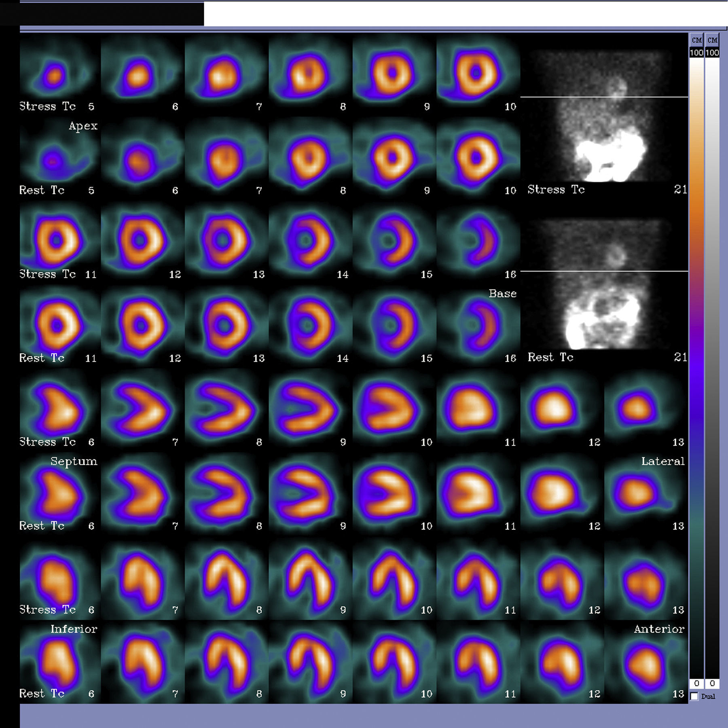This screenshot has height=728, width=728.
Task: Click the right CM color map button
Action: pos(712,40)
